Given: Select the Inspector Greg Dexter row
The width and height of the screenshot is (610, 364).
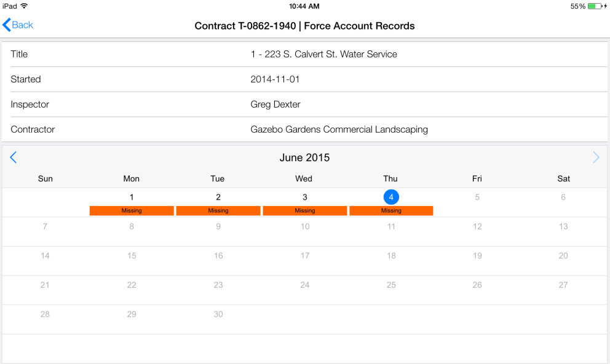Looking at the screenshot, I should (x=305, y=105).
